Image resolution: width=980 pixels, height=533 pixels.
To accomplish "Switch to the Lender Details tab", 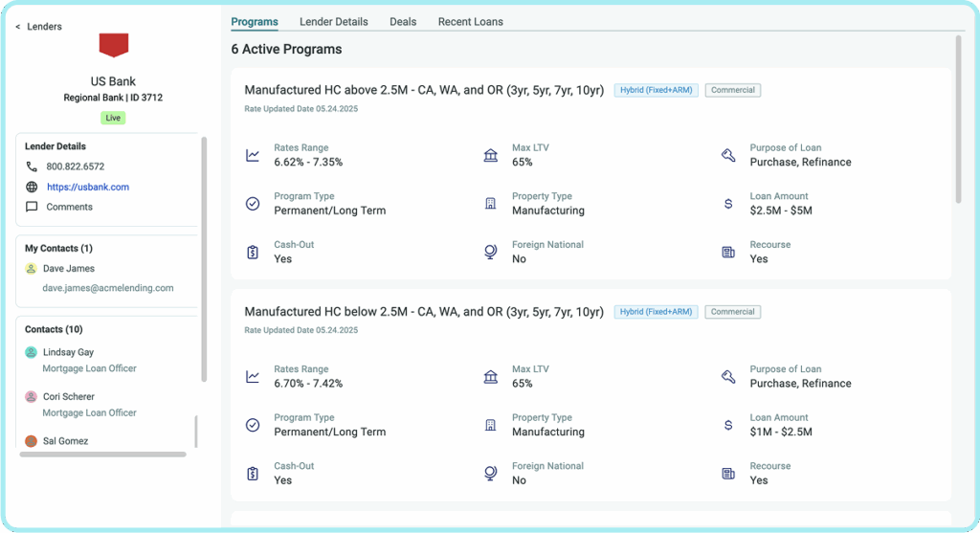I will (x=334, y=21).
